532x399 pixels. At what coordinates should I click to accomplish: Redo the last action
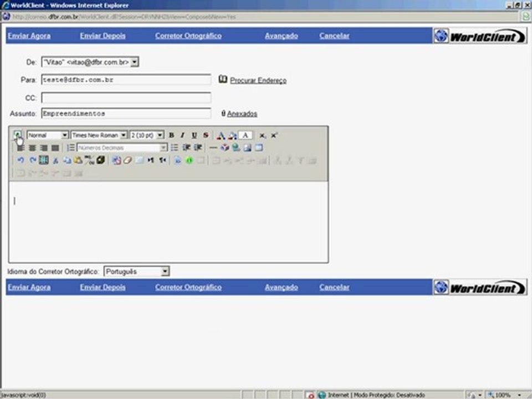(32, 160)
